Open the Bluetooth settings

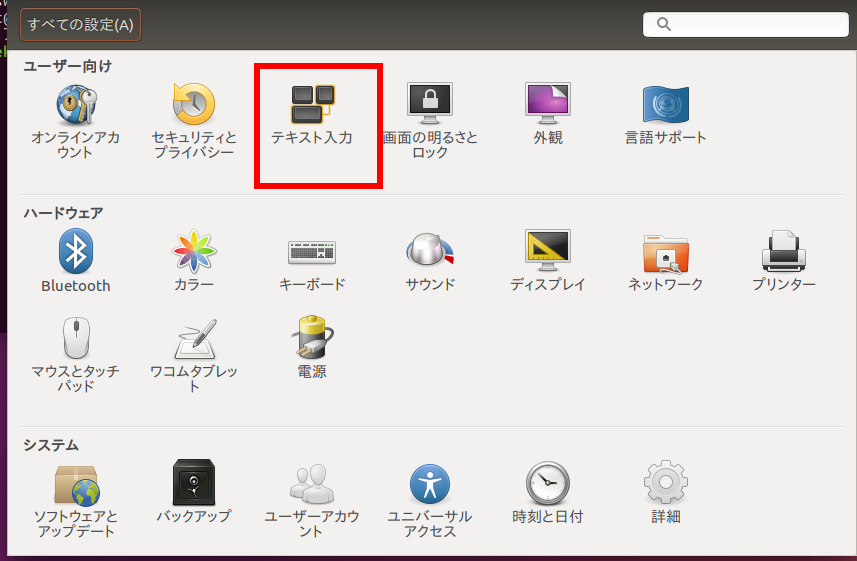click(x=75, y=261)
